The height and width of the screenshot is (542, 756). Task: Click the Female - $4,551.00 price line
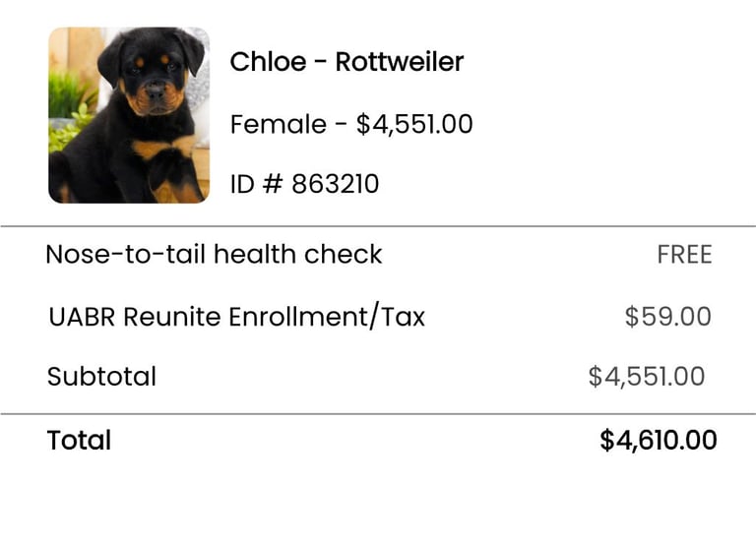pyautogui.click(x=351, y=124)
